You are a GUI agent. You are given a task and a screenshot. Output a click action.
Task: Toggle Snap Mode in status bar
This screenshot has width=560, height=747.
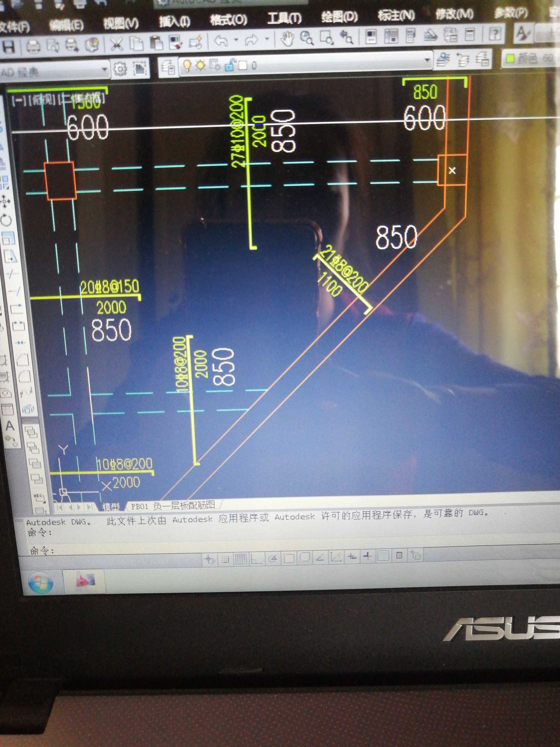coord(225,560)
